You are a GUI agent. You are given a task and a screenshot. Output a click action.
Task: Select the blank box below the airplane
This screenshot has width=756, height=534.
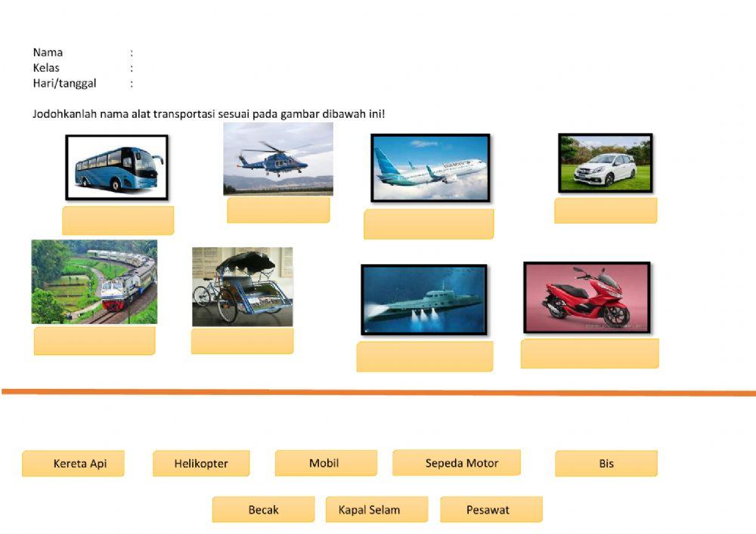pos(429,224)
